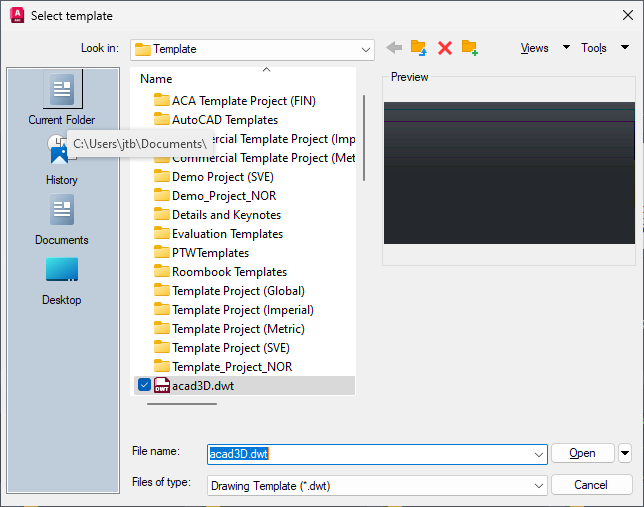Click the Cancel button
The width and height of the screenshot is (644, 507).
point(591,485)
